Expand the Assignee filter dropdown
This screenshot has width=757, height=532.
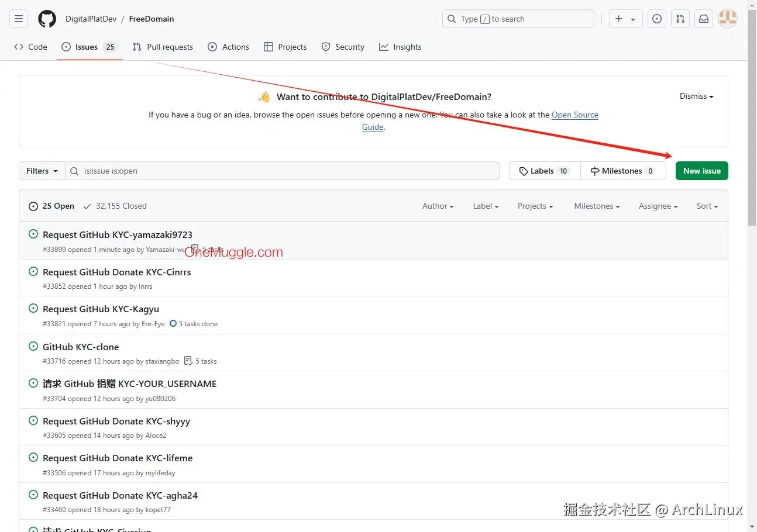[658, 206]
